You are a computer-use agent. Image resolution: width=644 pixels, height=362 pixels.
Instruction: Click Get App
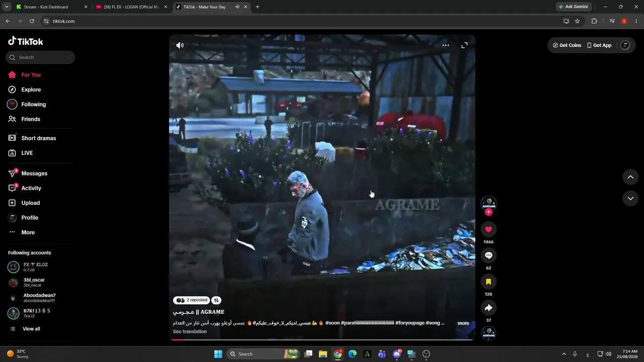(x=599, y=45)
